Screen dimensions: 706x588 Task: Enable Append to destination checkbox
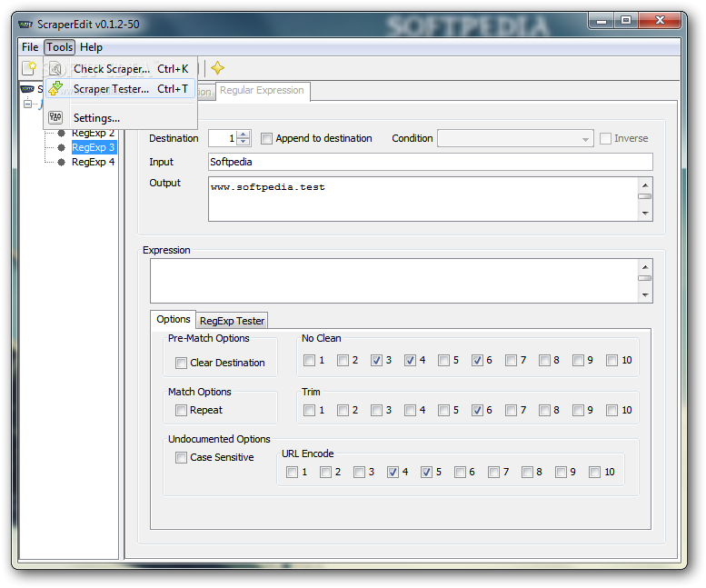(266, 139)
